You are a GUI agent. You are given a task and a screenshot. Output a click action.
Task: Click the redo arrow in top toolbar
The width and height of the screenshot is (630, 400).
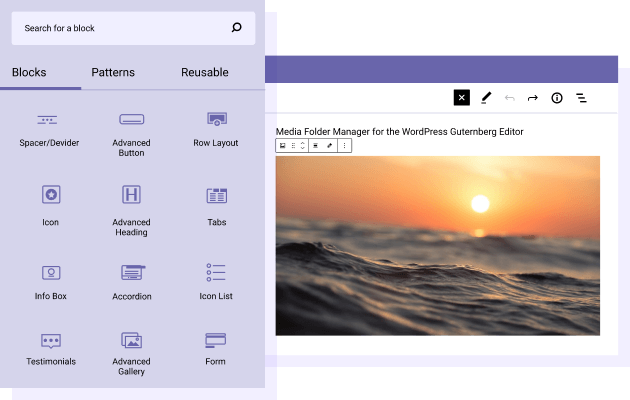click(x=533, y=97)
